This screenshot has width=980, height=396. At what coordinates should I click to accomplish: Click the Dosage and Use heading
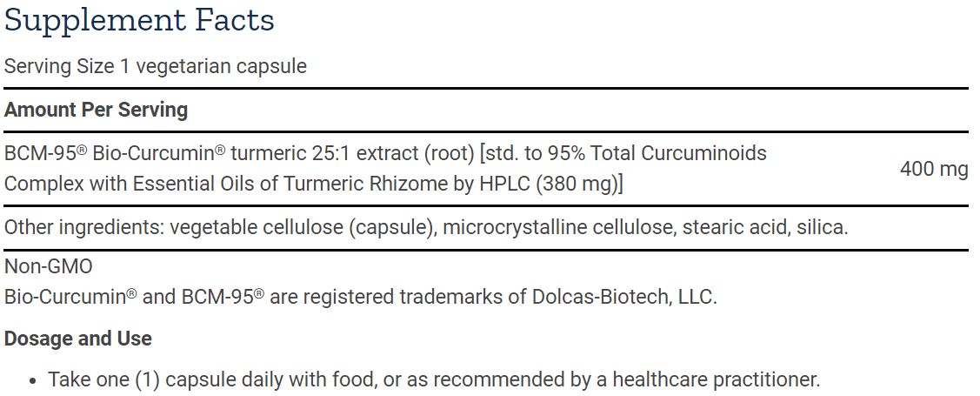(x=78, y=339)
